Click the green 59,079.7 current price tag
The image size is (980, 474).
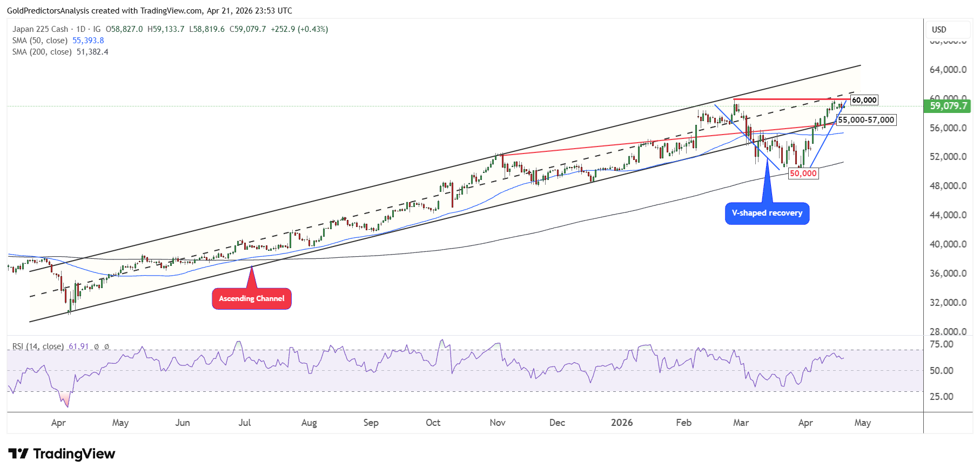click(948, 106)
